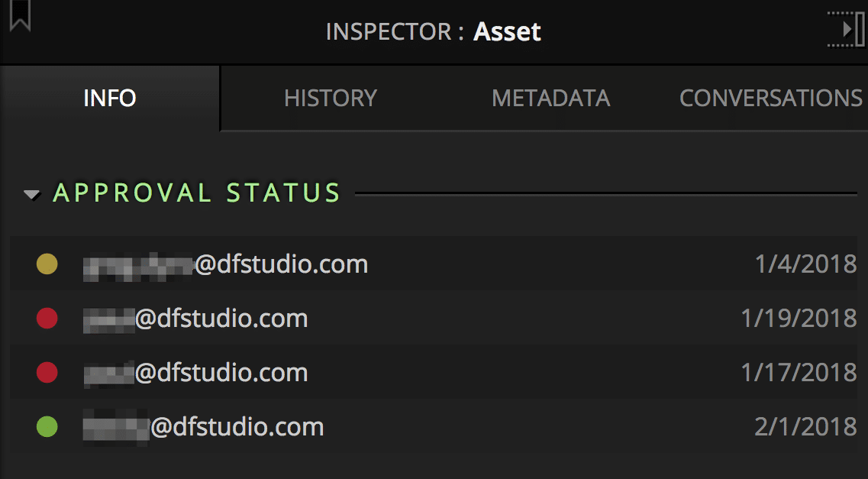
Task: Switch to the INFO tab
Action: coord(110,99)
